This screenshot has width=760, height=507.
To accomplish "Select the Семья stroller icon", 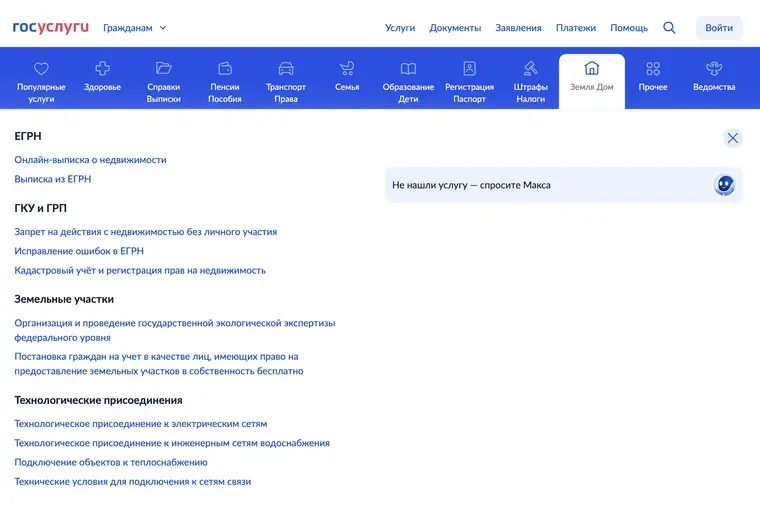I will pyautogui.click(x=347, y=69).
